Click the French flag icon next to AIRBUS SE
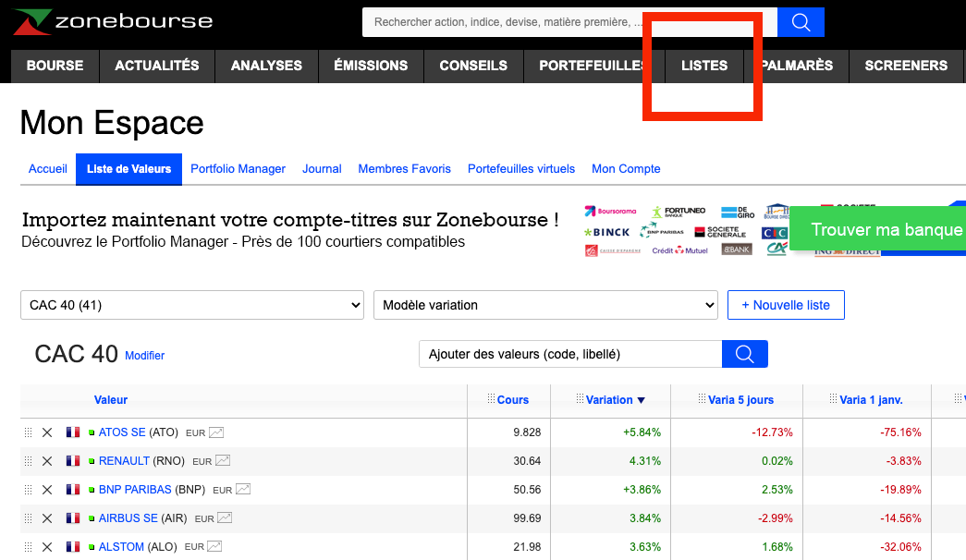The height and width of the screenshot is (560, 966). pyautogui.click(x=72, y=517)
